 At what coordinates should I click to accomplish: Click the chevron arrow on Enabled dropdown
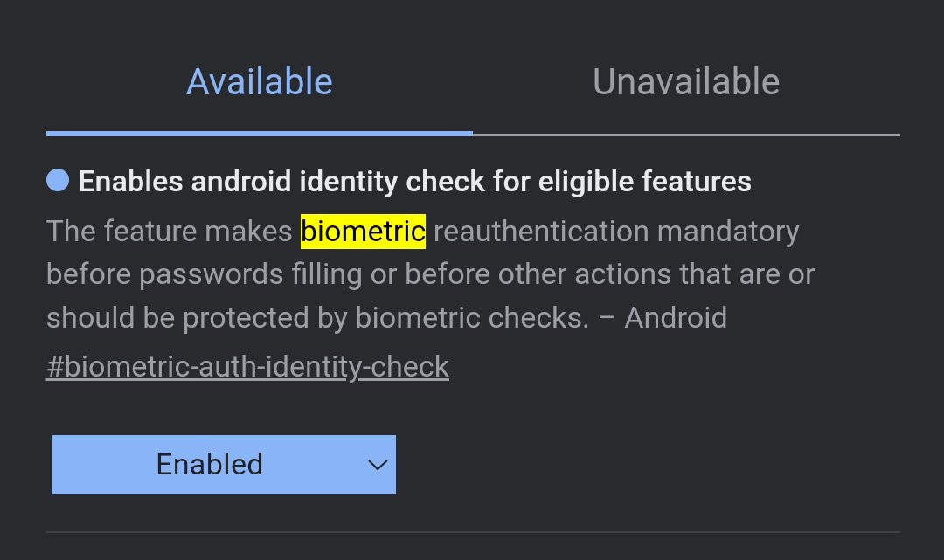(x=378, y=465)
